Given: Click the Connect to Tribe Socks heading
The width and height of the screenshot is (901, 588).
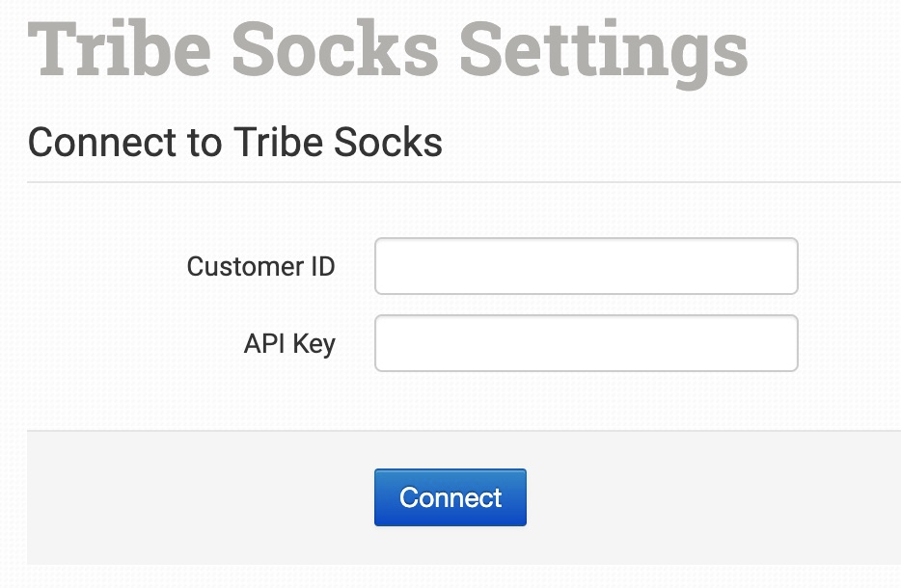Looking at the screenshot, I should (235, 143).
